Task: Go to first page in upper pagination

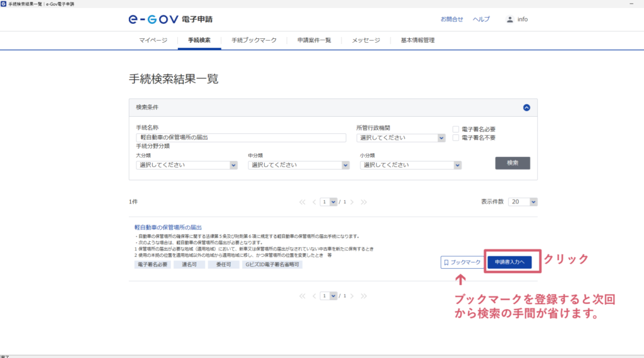Action: click(x=303, y=202)
